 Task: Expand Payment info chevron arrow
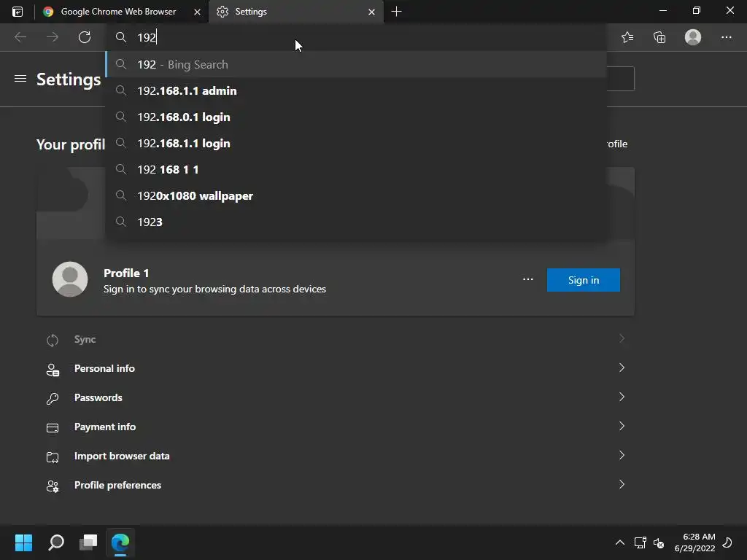(622, 426)
